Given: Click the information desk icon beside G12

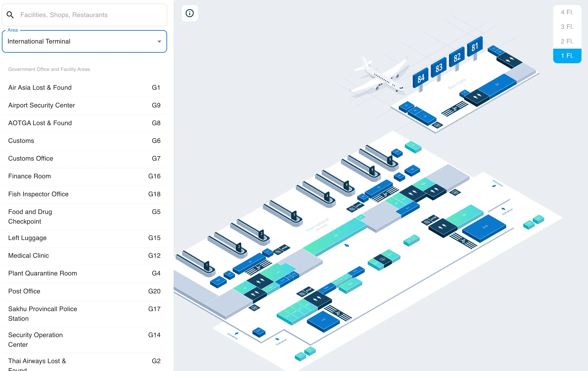Looking at the screenshot, I should coord(382,259).
